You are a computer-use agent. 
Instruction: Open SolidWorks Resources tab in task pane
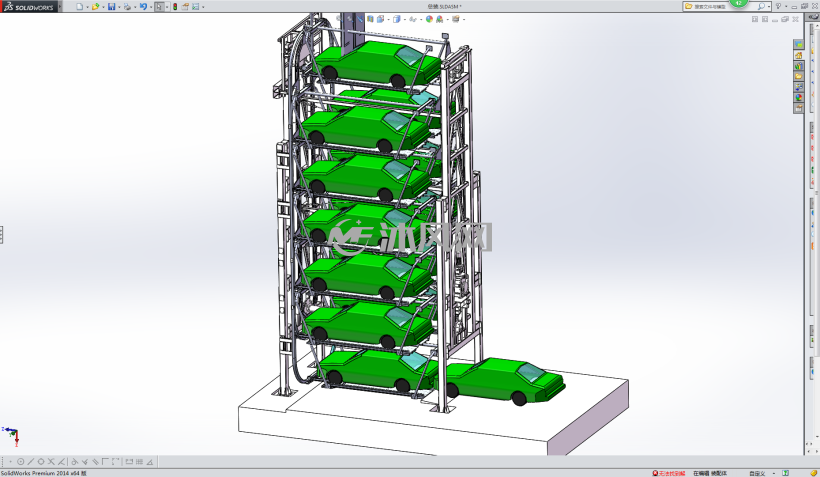pos(799,55)
